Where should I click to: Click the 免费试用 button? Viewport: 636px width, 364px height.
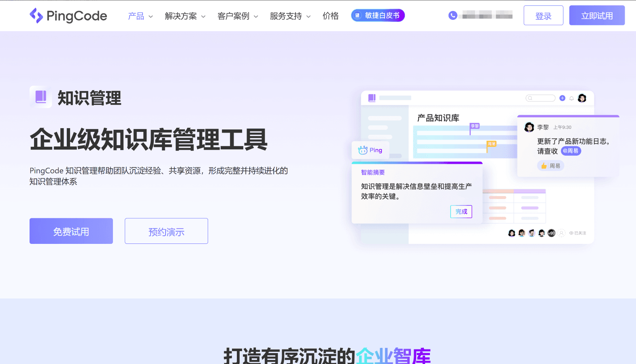71,231
